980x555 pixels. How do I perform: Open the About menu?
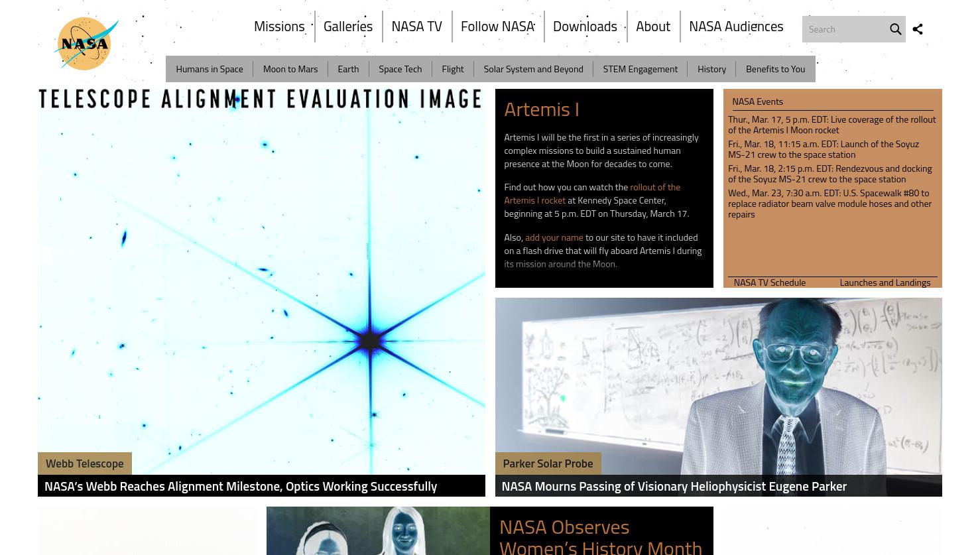tap(653, 27)
